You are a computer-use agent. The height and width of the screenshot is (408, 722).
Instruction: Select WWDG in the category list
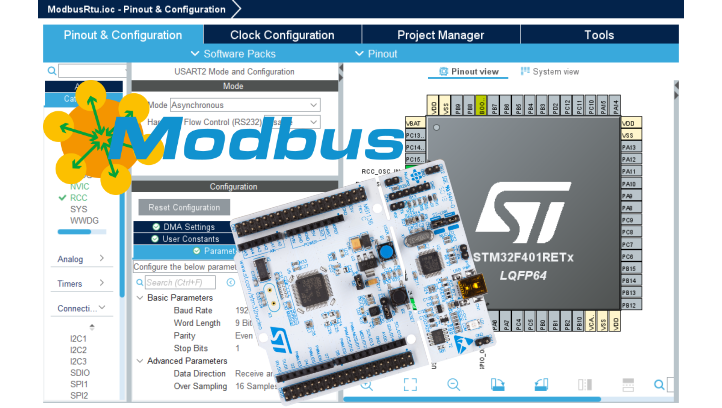click(x=84, y=221)
